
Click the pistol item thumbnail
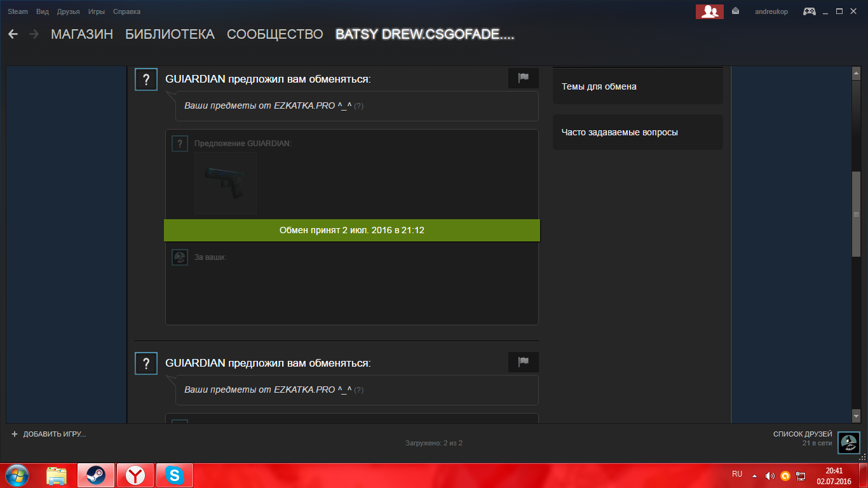[226, 183]
